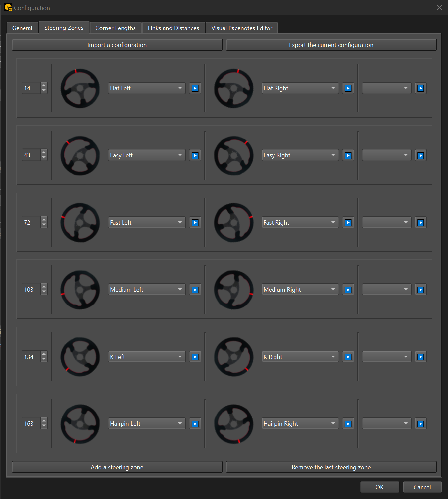Add a steering zone
Viewport: 448px width, 499px height.
[x=117, y=467]
